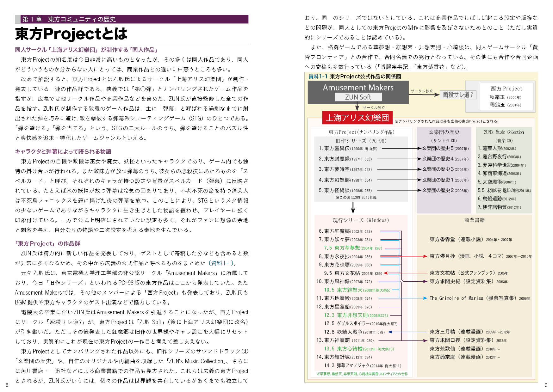Click '東方鈴奈庵（連載漫画）' entry
The width and height of the screenshot is (553, 392).
point(464,357)
